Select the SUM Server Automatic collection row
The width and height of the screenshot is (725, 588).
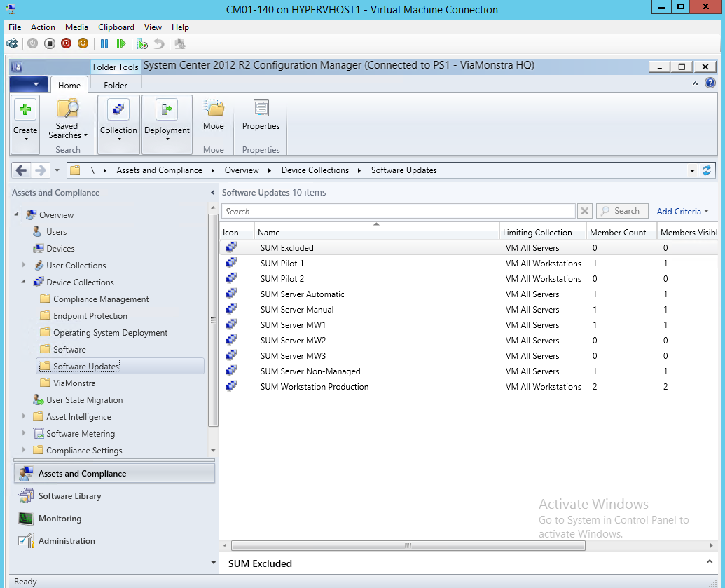pyautogui.click(x=302, y=294)
